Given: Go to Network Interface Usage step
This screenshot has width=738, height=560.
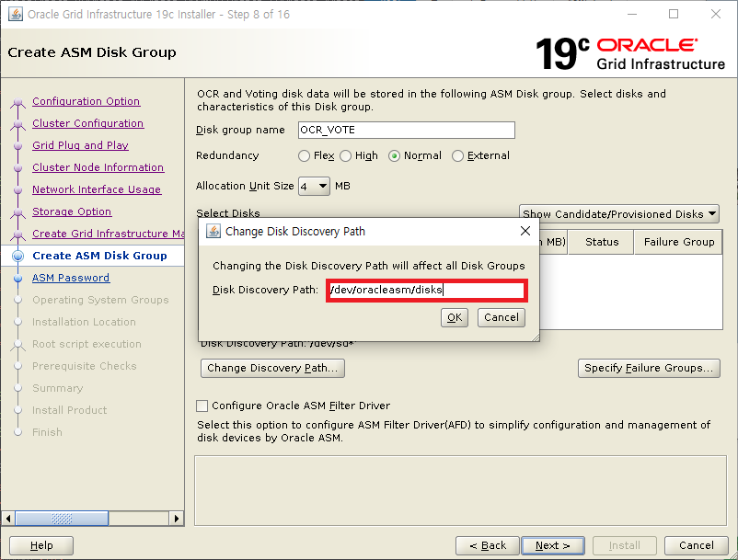Looking at the screenshot, I should coord(97,189).
